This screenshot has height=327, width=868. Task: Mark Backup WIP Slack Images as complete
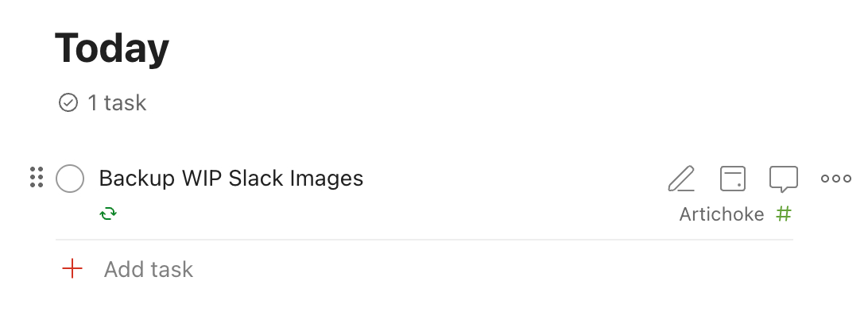pos(70,179)
